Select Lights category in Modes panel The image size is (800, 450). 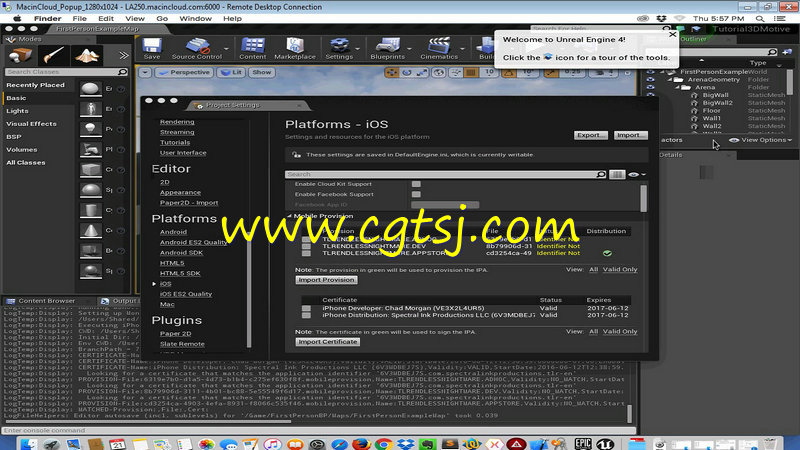(17, 111)
